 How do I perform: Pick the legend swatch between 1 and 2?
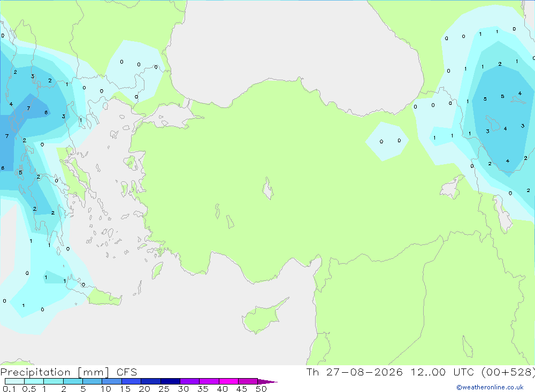[x=53, y=381]
